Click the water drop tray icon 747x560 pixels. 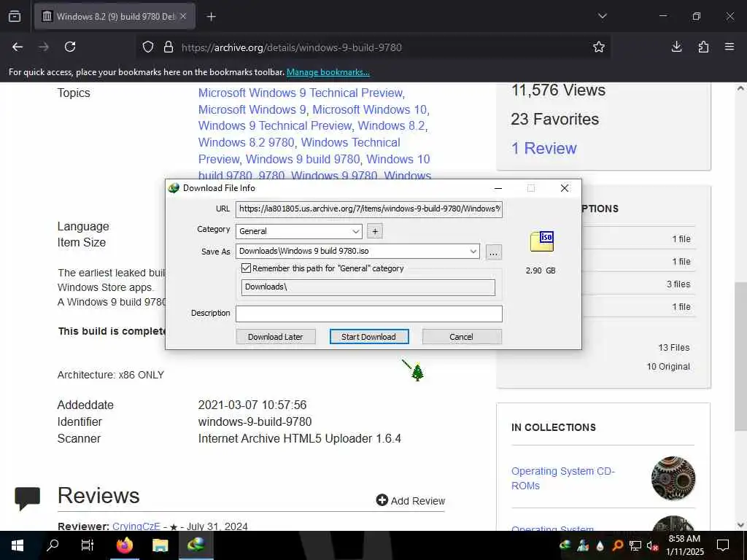600,545
